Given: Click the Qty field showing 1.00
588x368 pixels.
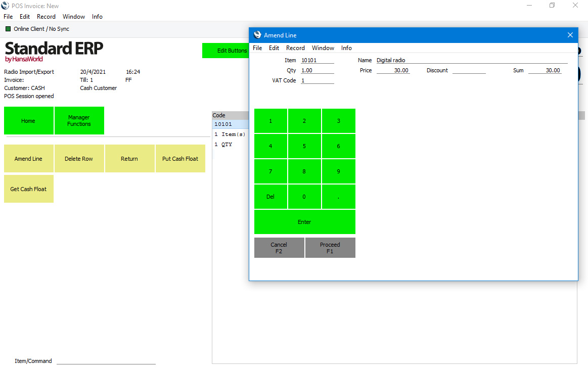Looking at the screenshot, I should [317, 70].
